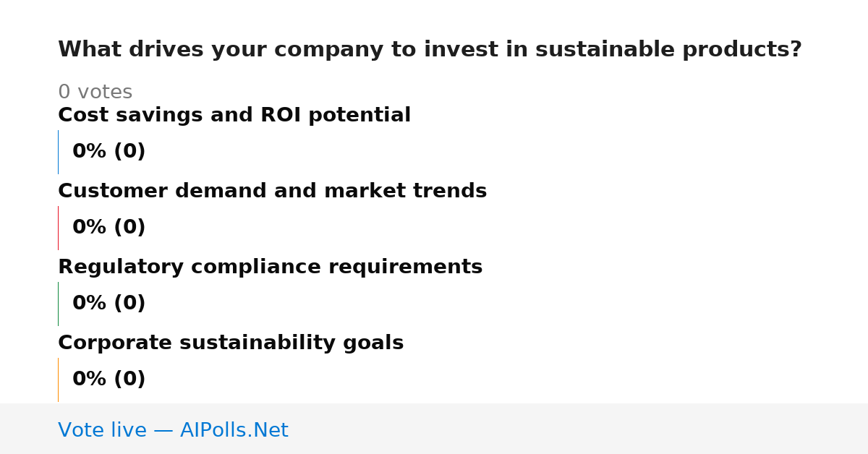Click the 0% (0) result for Regulatory compliance
This screenshot has height=454, width=868.
pyautogui.click(x=109, y=304)
